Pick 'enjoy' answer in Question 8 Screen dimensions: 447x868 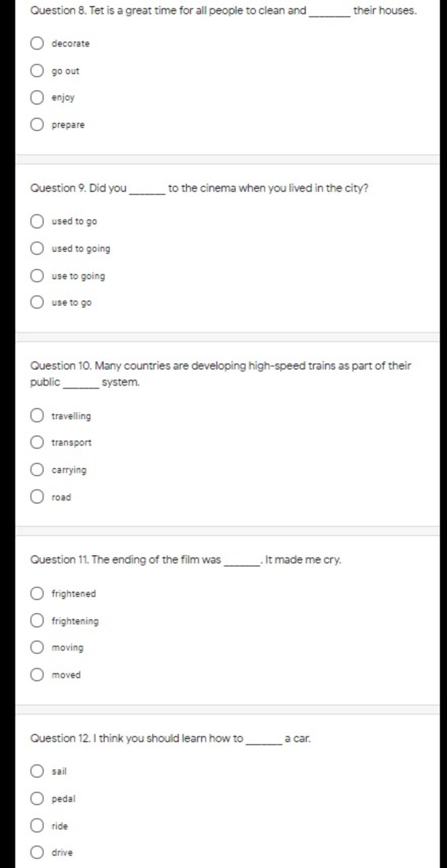pyautogui.click(x=37, y=97)
